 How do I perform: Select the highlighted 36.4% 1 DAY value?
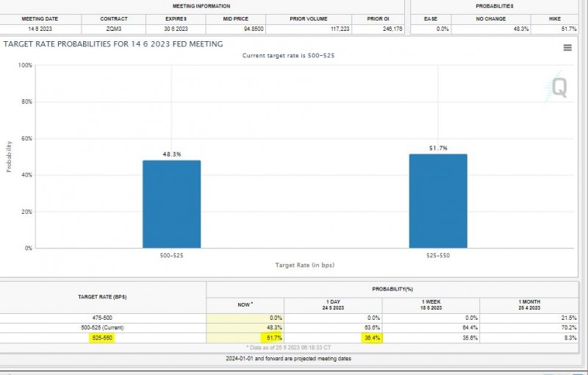click(x=372, y=338)
